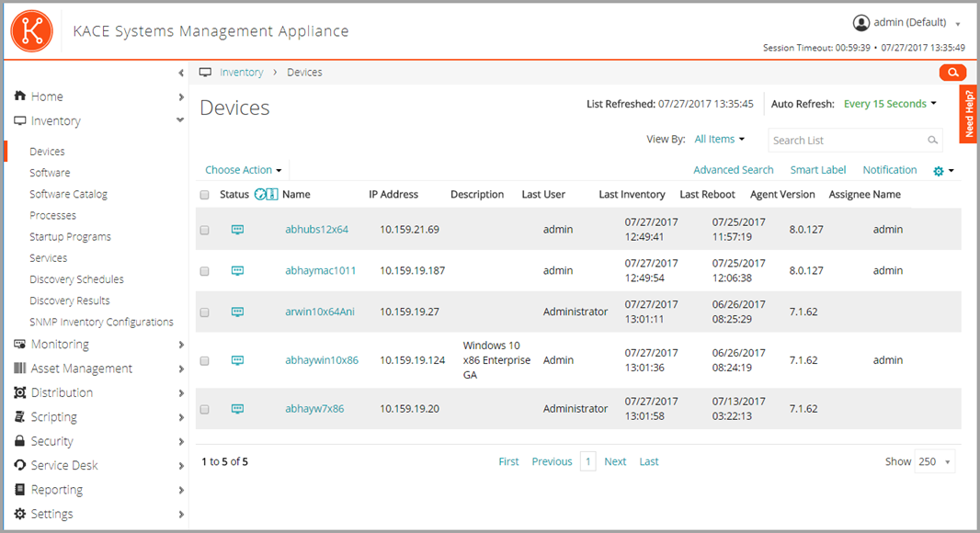Toggle the select-all devices checkbox
The height and width of the screenshot is (533, 980).
204,195
